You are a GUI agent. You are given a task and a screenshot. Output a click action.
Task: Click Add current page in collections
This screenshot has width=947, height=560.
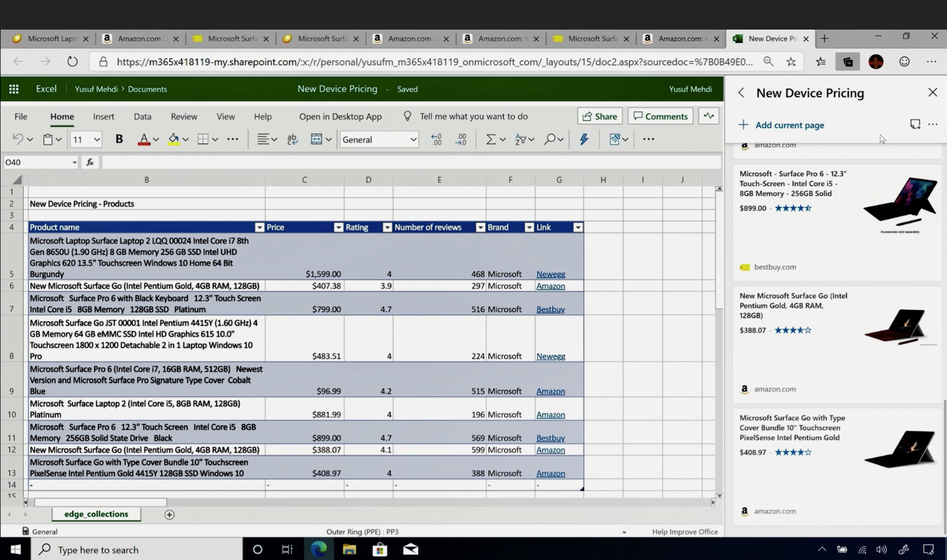(x=781, y=125)
